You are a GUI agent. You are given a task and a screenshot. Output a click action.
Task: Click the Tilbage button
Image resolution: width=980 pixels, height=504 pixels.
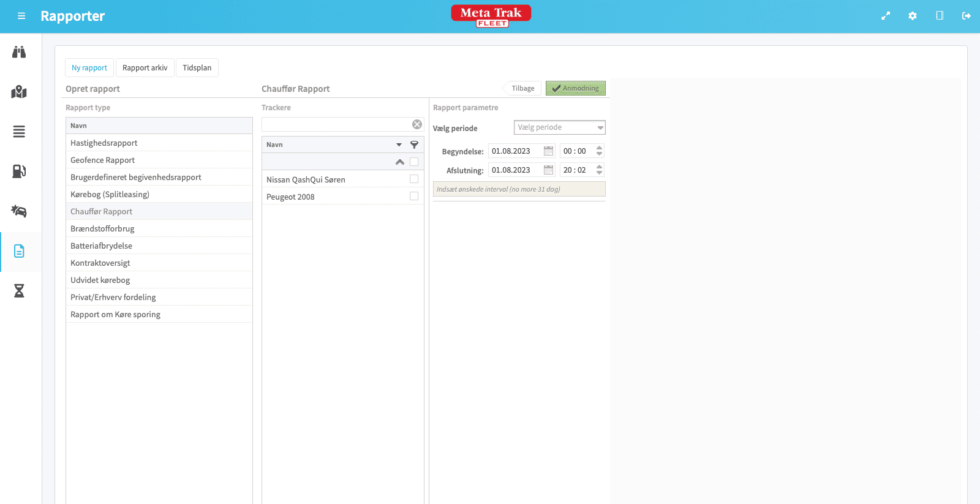click(x=523, y=88)
